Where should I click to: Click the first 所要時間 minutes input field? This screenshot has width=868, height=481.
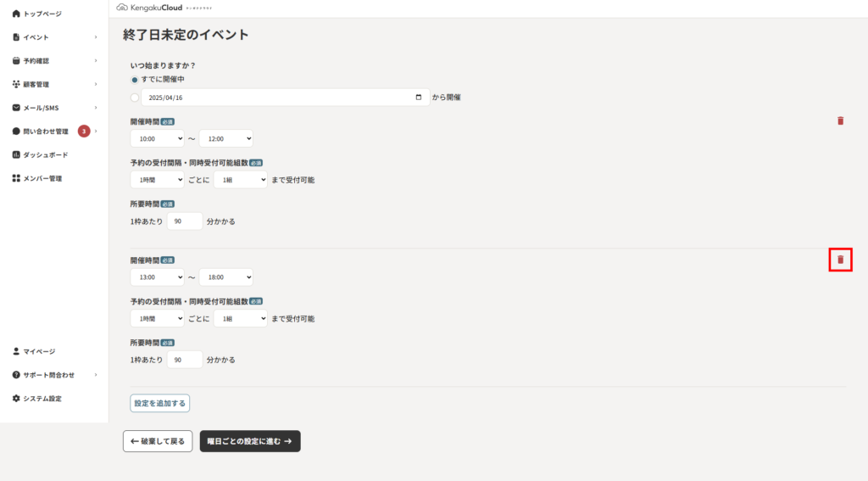point(184,221)
